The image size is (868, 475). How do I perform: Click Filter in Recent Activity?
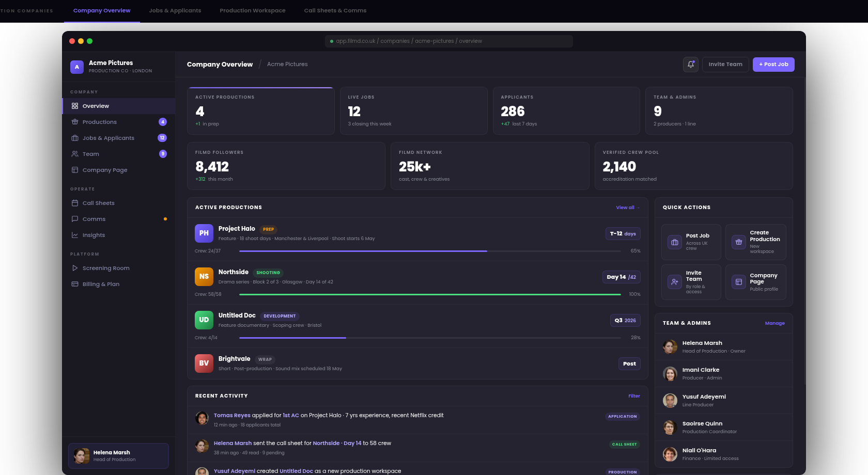point(634,396)
